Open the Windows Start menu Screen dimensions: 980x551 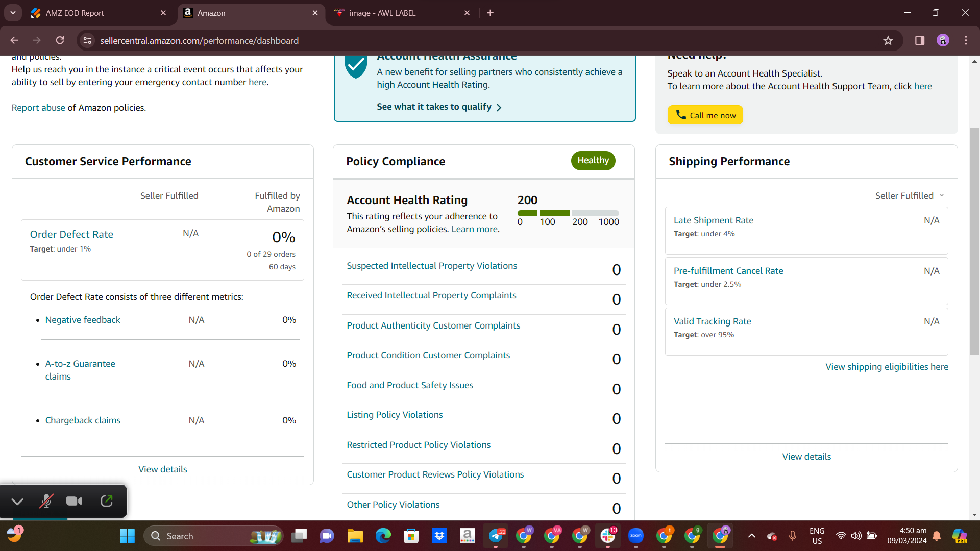coord(127,536)
